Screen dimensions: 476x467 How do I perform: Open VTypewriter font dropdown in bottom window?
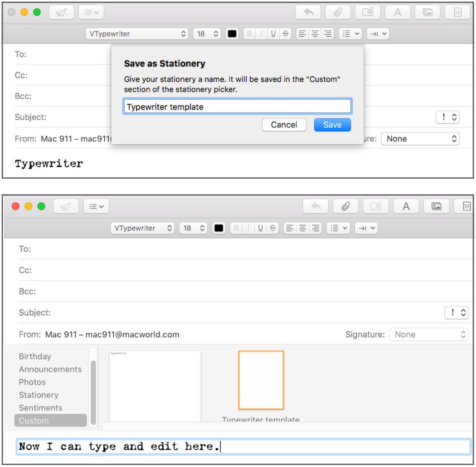143,228
